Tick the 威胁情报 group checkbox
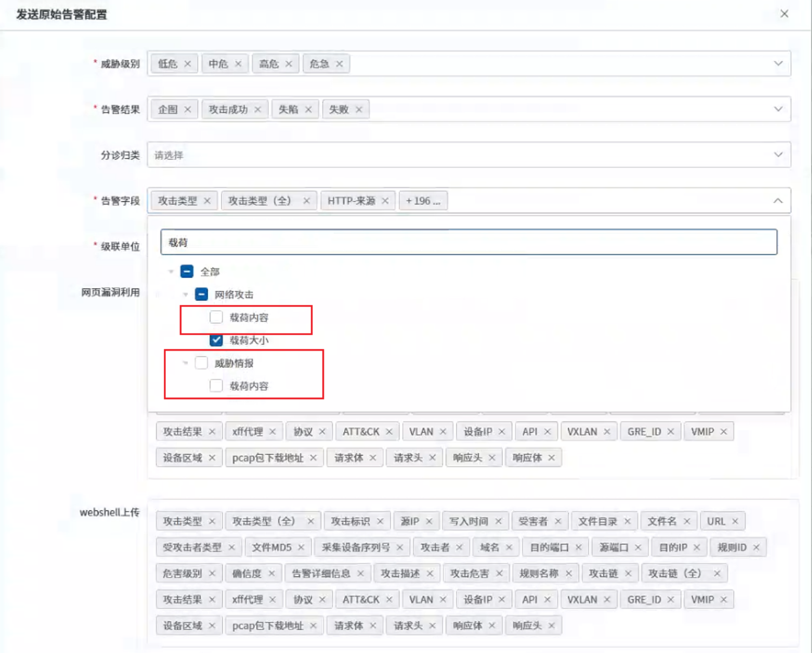 tap(202, 363)
